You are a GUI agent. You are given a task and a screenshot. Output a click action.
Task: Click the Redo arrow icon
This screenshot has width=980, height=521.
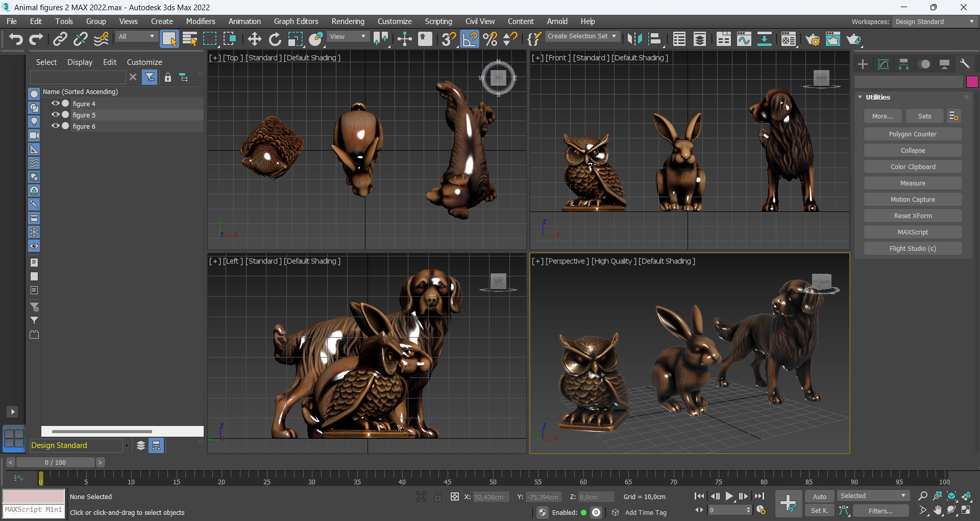tap(36, 39)
